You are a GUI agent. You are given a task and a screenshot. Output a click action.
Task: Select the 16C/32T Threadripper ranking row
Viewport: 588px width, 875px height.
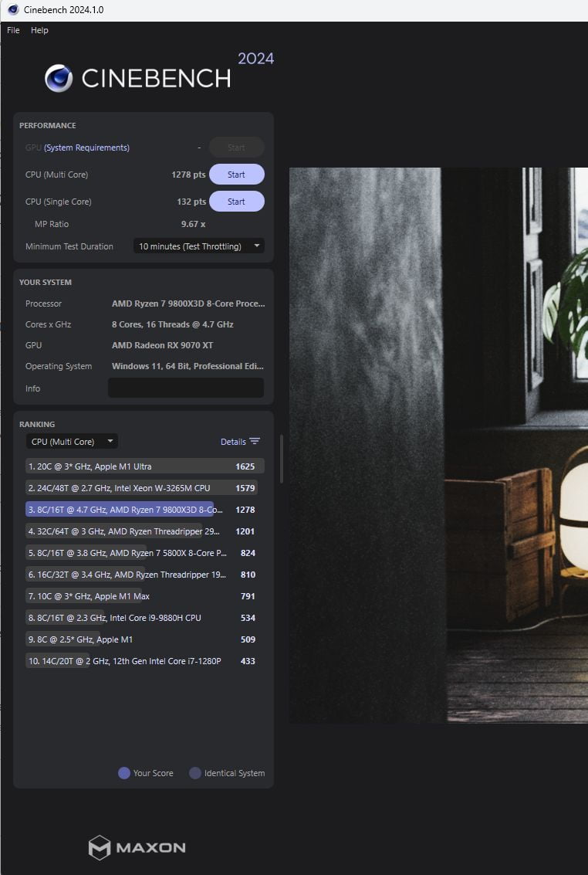pos(145,575)
